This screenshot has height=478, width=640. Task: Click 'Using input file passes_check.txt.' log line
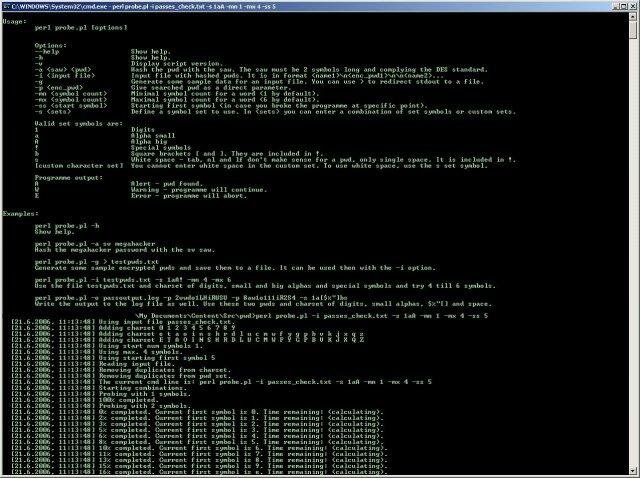123,322
